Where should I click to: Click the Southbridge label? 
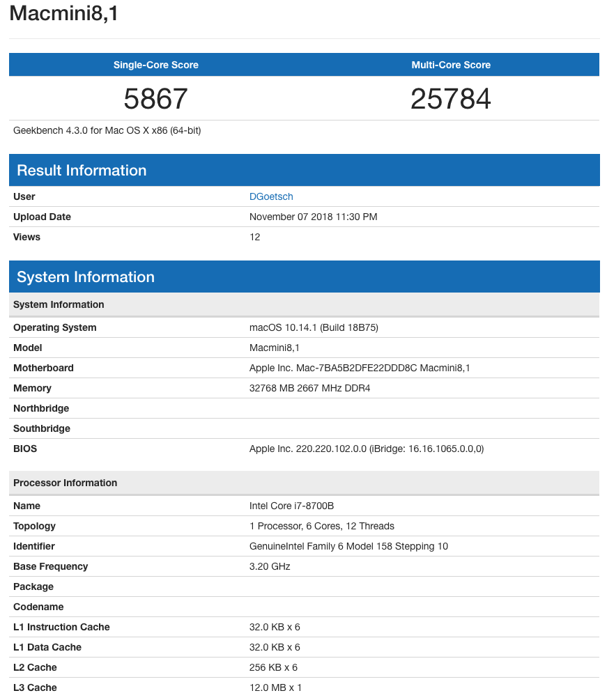click(x=42, y=428)
